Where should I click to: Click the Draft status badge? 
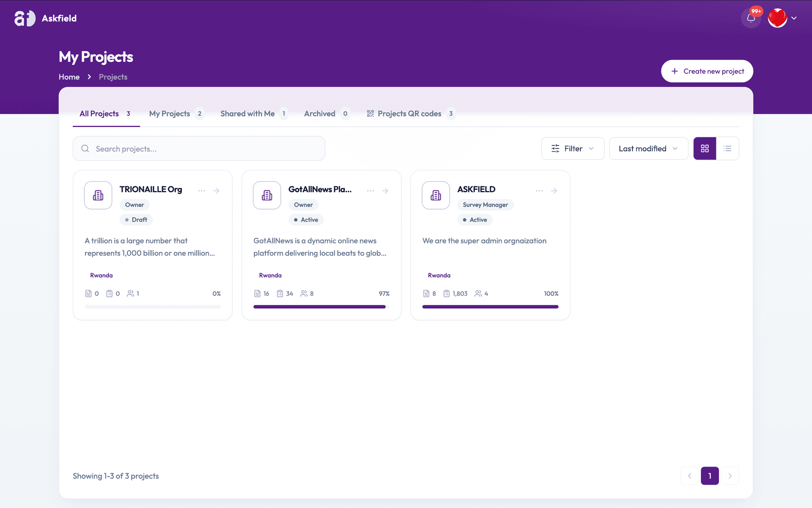pyautogui.click(x=136, y=220)
